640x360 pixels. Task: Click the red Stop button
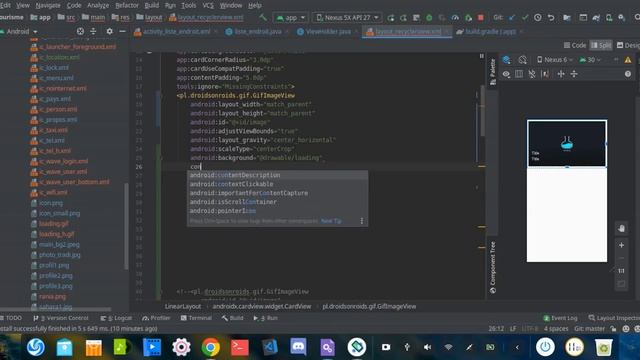point(480,18)
